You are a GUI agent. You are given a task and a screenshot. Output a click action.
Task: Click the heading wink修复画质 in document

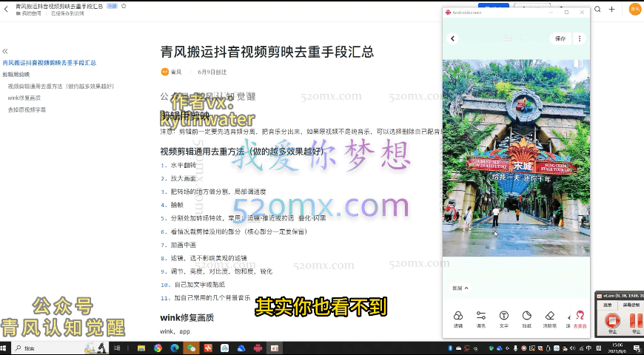point(187,318)
